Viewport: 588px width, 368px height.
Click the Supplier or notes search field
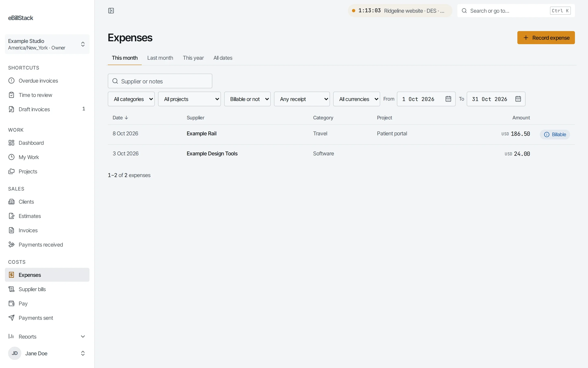[160, 81]
